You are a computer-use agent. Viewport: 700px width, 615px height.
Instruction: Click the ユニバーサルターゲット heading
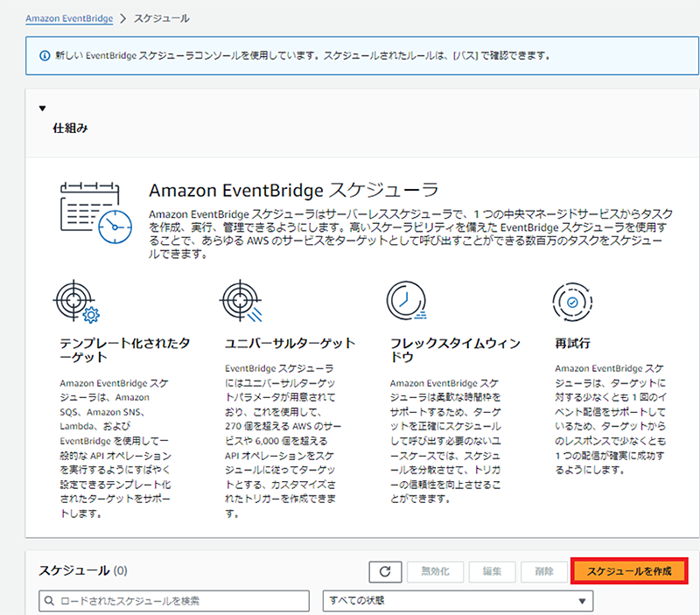[290, 343]
